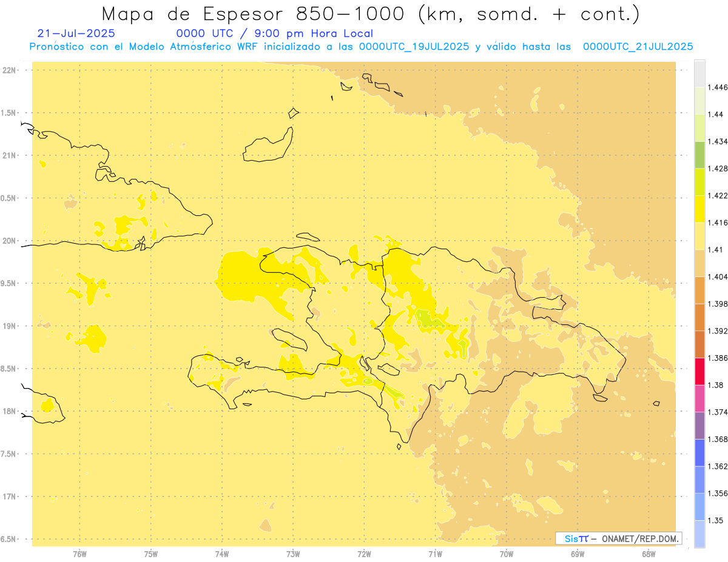Image resolution: width=728 pixels, height=562 pixels.
Task: Click the legend value 1.446
Action: [718, 87]
